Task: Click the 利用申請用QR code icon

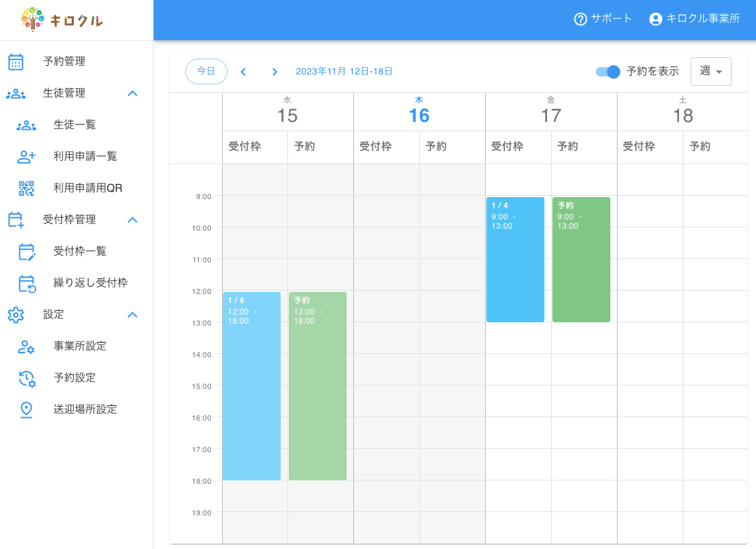Action: tap(26, 188)
